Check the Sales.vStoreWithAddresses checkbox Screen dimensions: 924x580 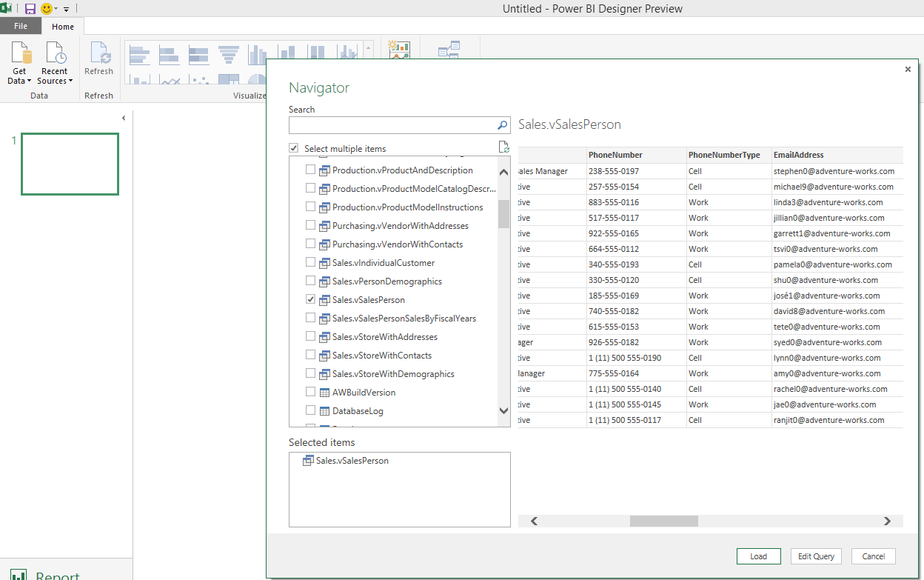[310, 337]
